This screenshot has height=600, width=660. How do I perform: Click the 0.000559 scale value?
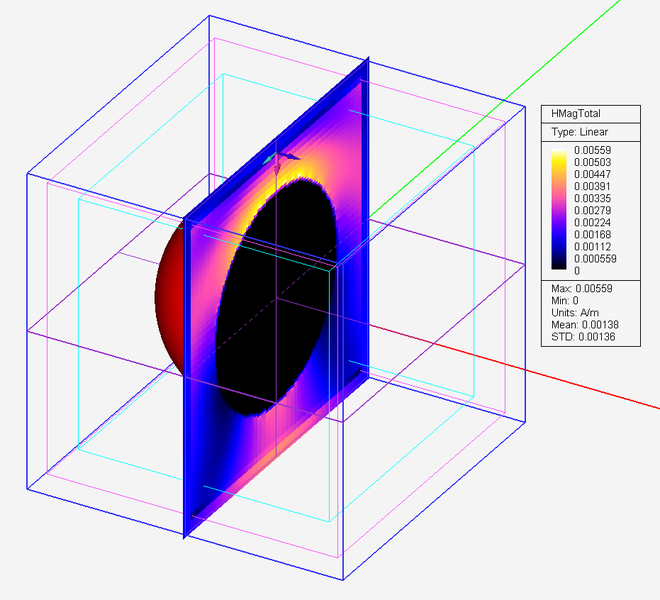[x=595, y=259]
